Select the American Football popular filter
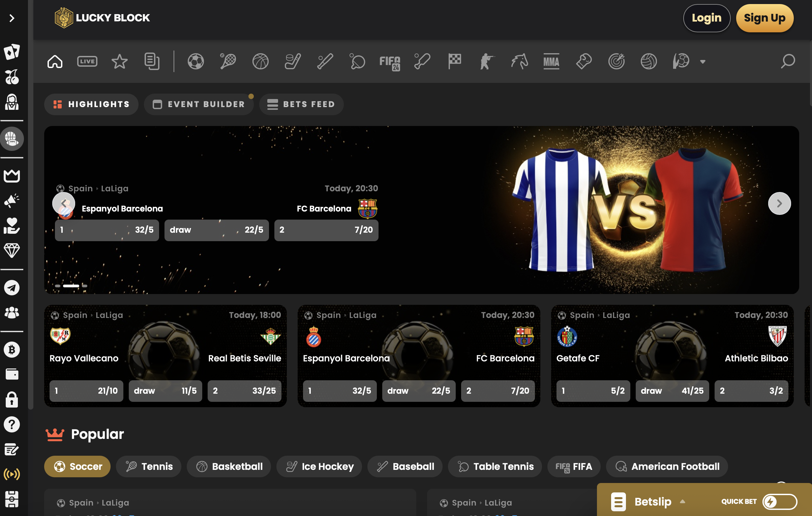Image resolution: width=812 pixels, height=516 pixels. coord(667,466)
